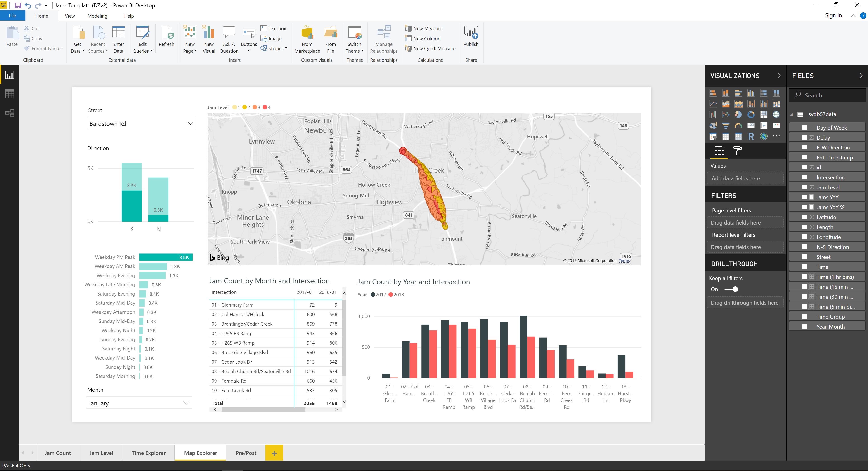Collapse the svdb57data table tree
868x471 pixels.
(792, 114)
